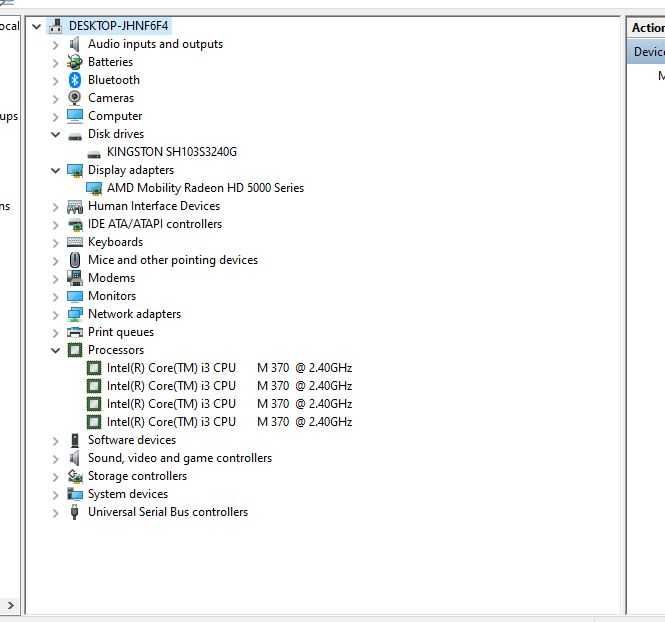Select the Computer label
This screenshot has height=622, width=665.
[115, 116]
